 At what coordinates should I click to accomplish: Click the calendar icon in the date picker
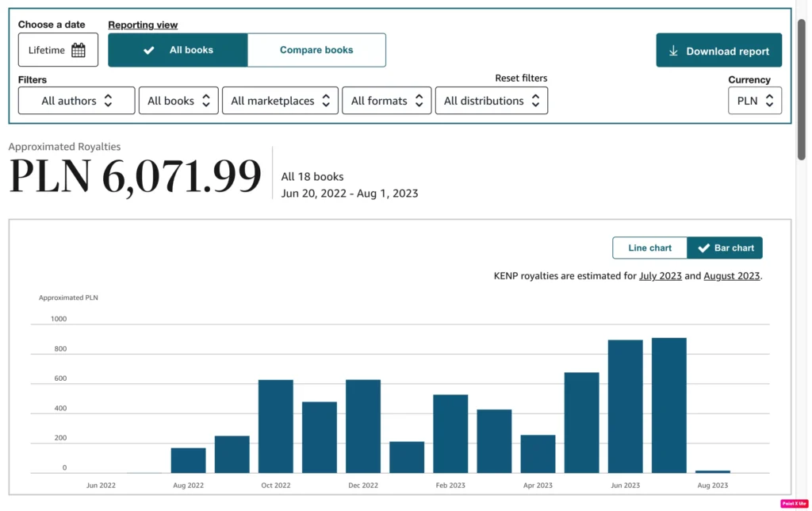pyautogui.click(x=79, y=50)
